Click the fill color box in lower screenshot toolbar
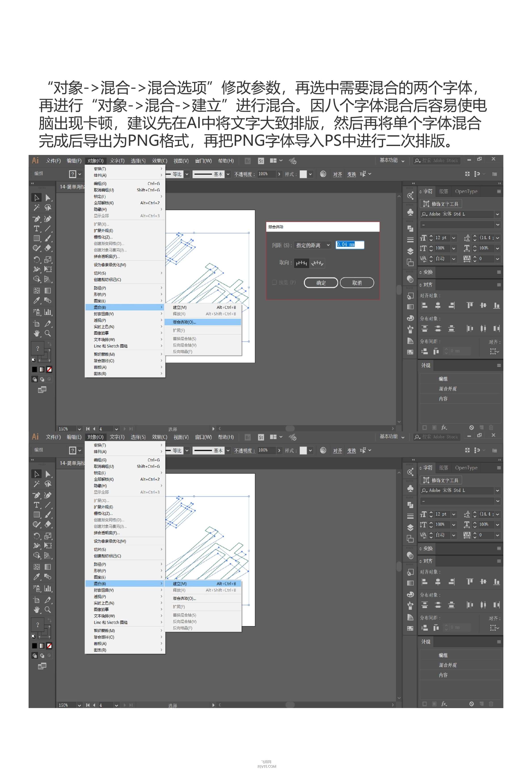The width and height of the screenshot is (532, 769). (x=38, y=625)
